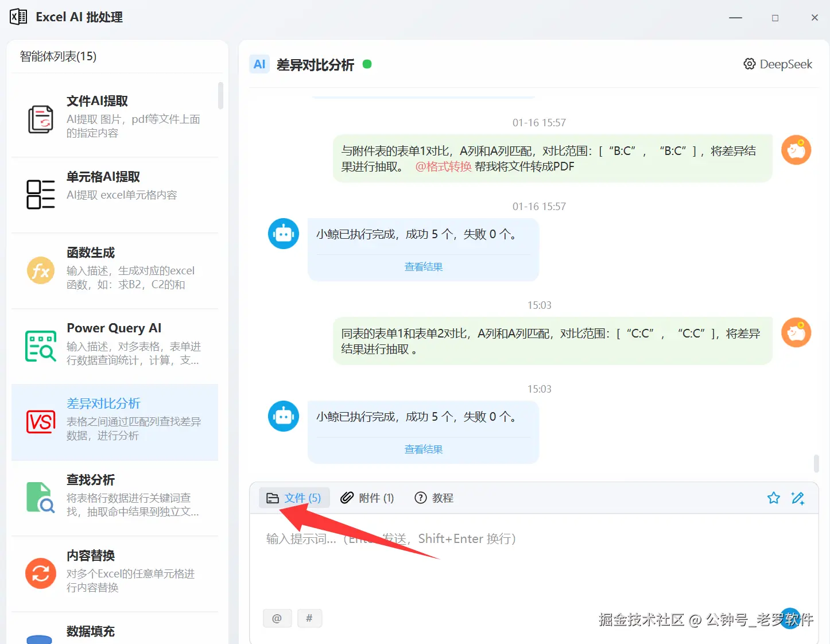The height and width of the screenshot is (644, 830).
Task: Click the @格式转换 mention link
Action: 443,166
